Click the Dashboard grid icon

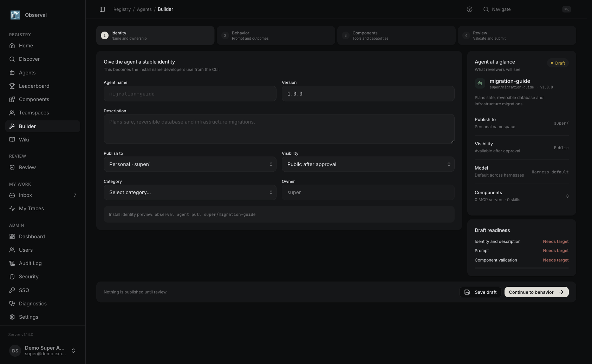pyautogui.click(x=12, y=237)
